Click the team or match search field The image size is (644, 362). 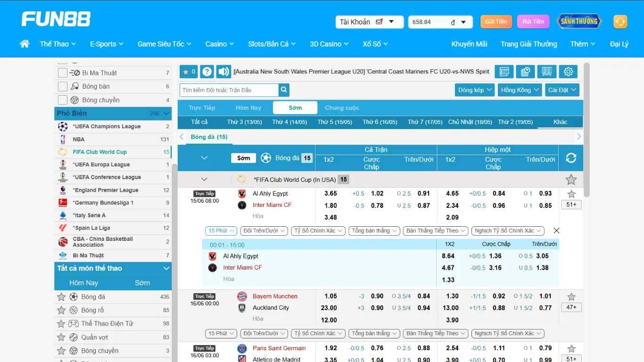point(229,90)
